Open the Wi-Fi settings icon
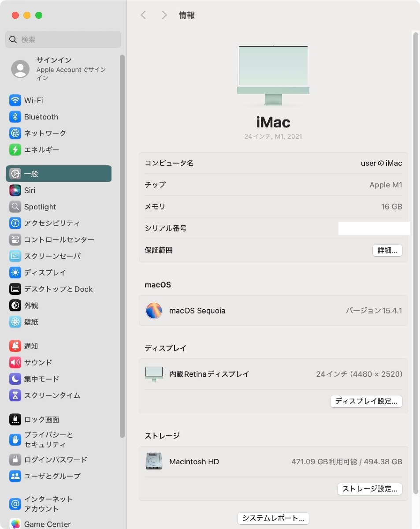This screenshot has width=420, height=529. click(x=15, y=100)
